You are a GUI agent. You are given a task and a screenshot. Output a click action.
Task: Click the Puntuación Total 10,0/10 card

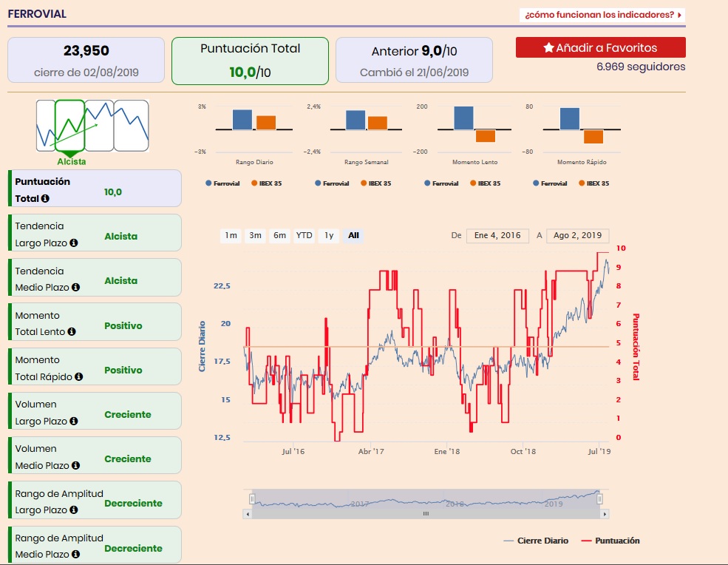coord(251,61)
